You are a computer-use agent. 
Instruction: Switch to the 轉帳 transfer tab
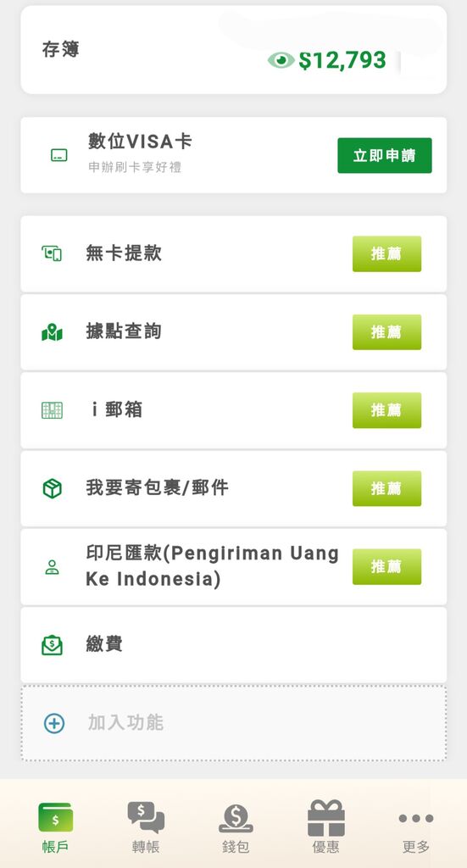pos(146,827)
